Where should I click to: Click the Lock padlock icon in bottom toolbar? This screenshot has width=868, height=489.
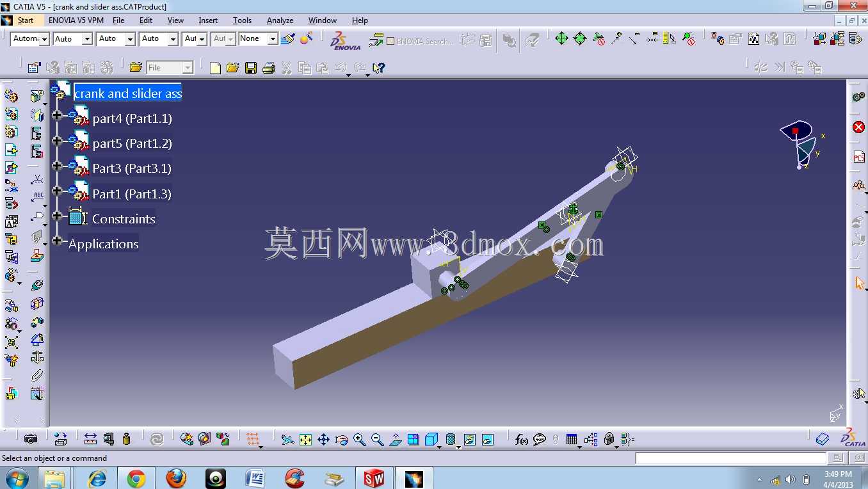[x=609, y=439]
